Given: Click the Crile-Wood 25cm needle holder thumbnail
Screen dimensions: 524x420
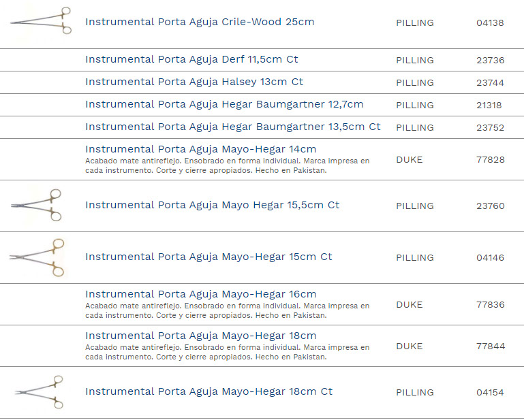Looking at the screenshot, I should point(40,21).
